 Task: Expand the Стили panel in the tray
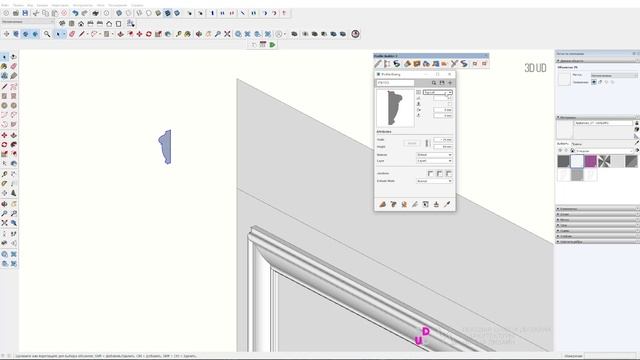point(597,214)
